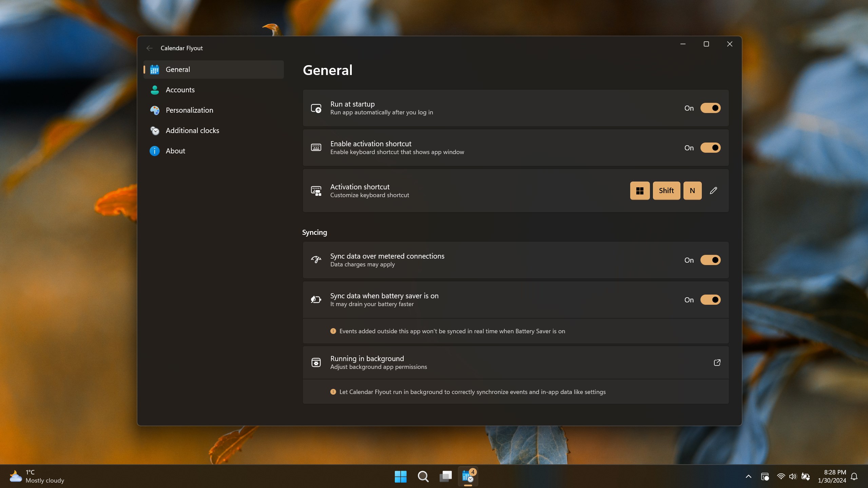The image size is (868, 488).
Task: Click the pencil icon to edit activation shortcut
Action: [714, 190]
